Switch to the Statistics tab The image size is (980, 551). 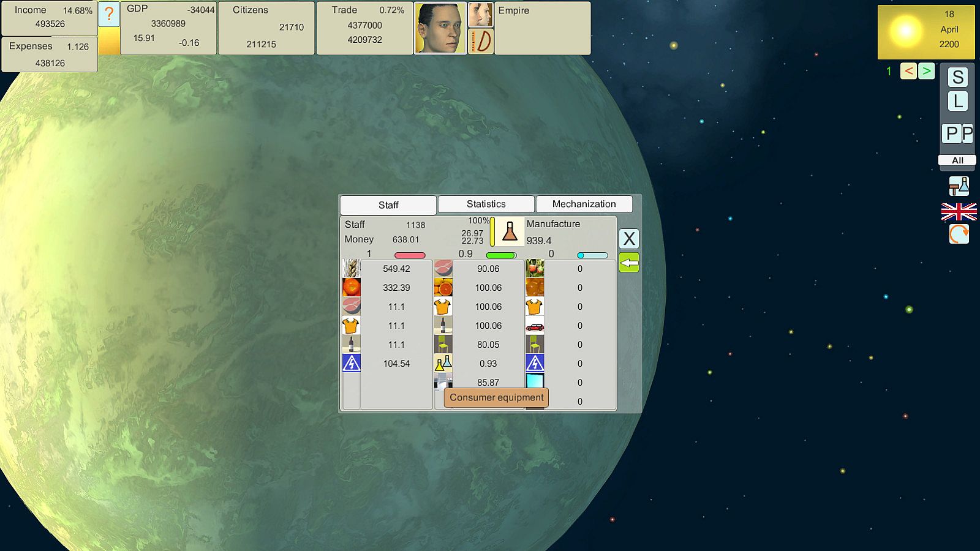click(486, 204)
